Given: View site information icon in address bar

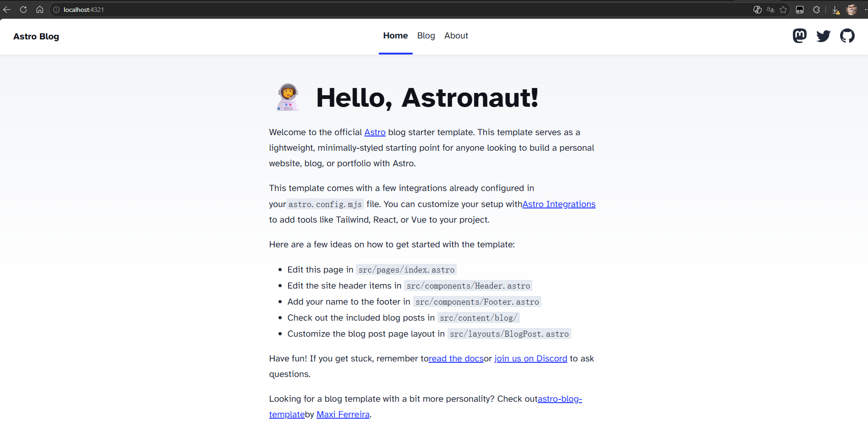Looking at the screenshot, I should [x=56, y=10].
